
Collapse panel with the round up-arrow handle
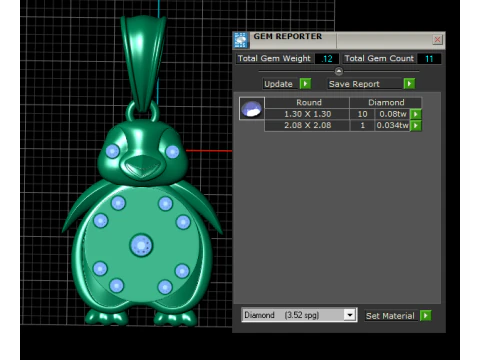coord(339,71)
